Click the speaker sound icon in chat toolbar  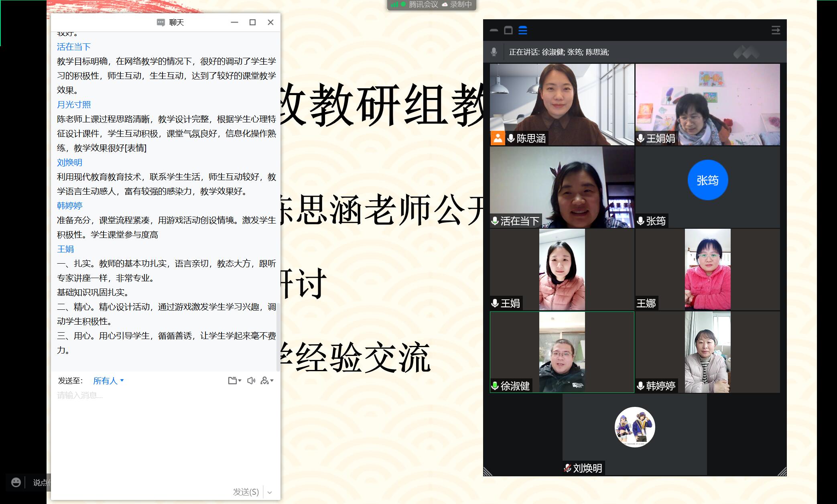tap(251, 380)
